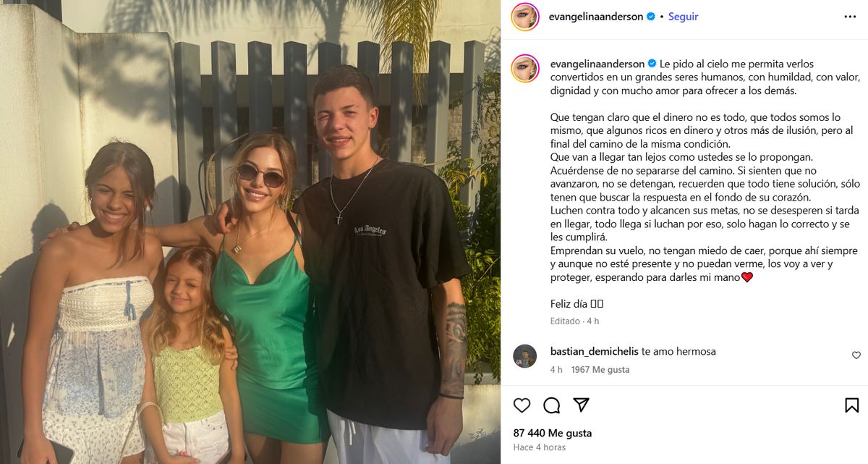Open evangelinaanderson username in the caption
The width and height of the screenshot is (868, 464).
coord(597,64)
